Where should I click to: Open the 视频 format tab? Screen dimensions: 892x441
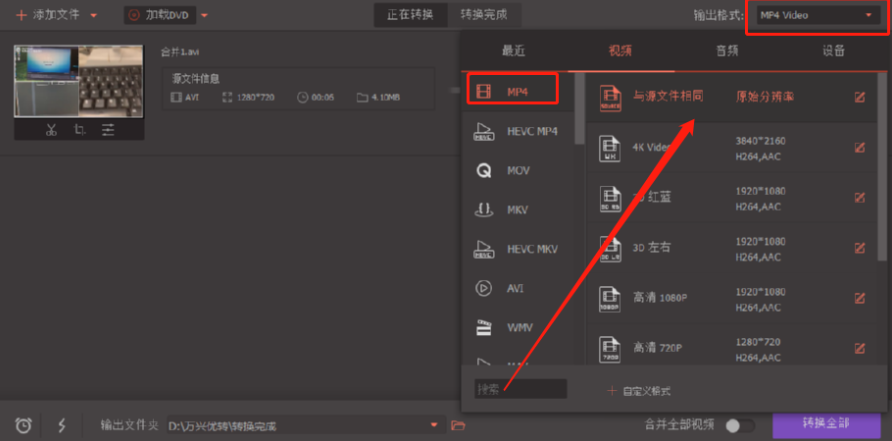coord(620,51)
